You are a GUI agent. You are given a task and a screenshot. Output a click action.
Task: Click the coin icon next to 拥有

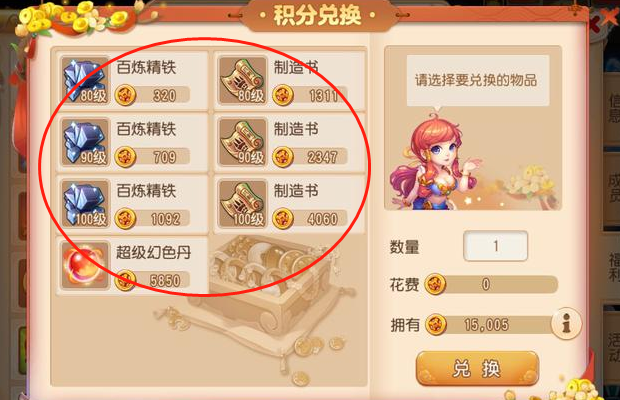(x=436, y=325)
